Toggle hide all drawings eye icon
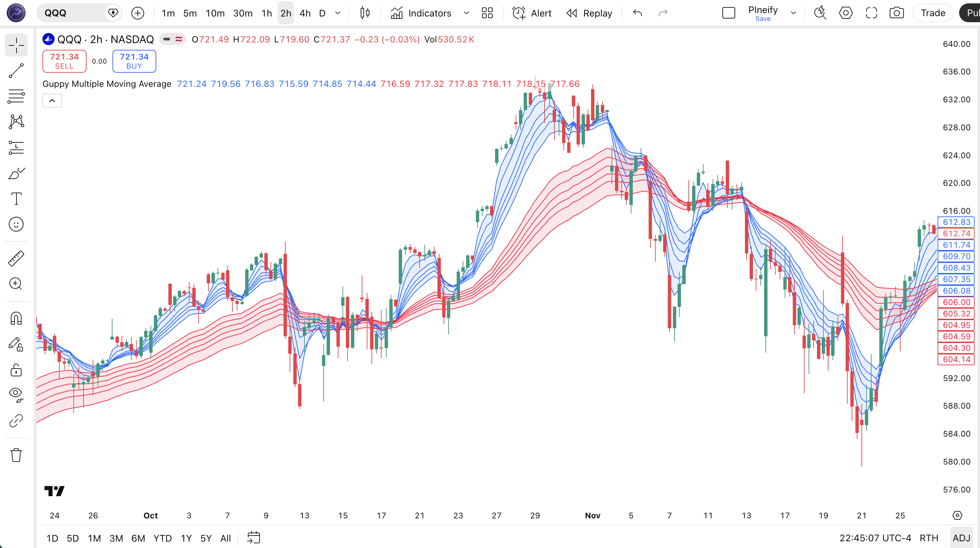Screen dimensions: 980x548 pyautogui.click(x=16, y=395)
